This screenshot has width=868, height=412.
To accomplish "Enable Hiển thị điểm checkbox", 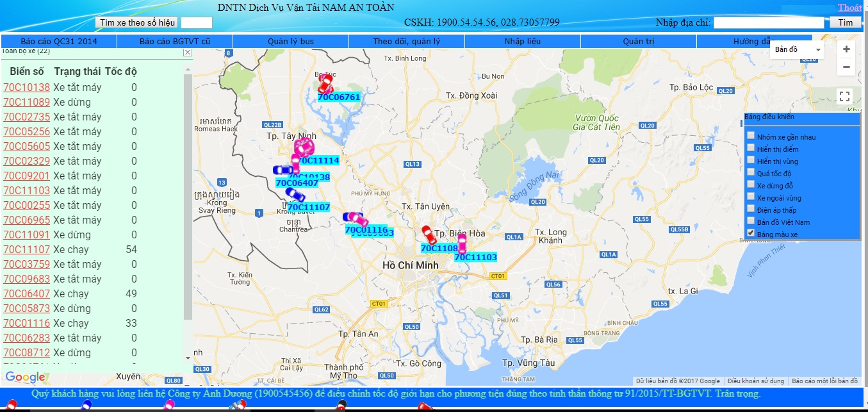I will (x=751, y=147).
